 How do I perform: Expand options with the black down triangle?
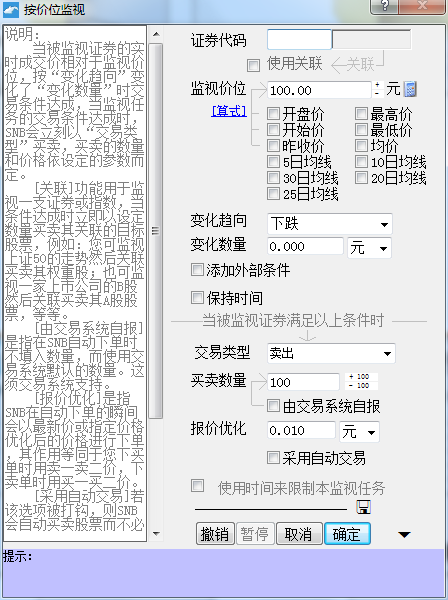404,534
